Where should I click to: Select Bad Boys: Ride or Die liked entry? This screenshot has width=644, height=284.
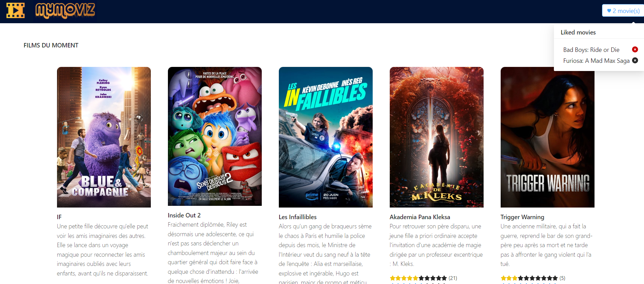591,50
